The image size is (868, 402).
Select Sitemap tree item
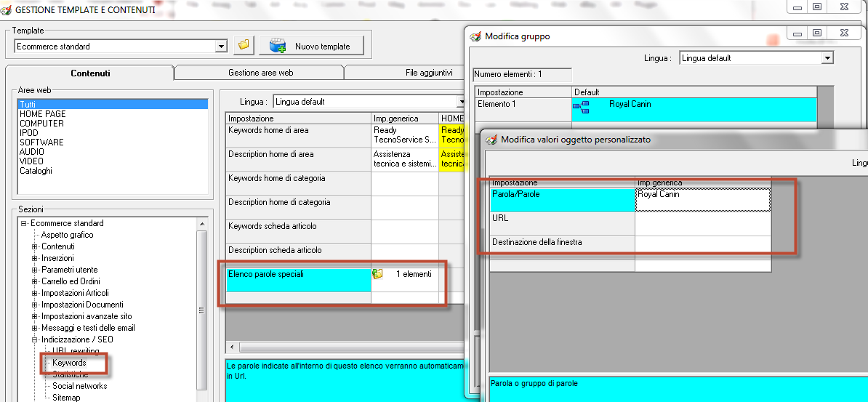click(x=66, y=398)
